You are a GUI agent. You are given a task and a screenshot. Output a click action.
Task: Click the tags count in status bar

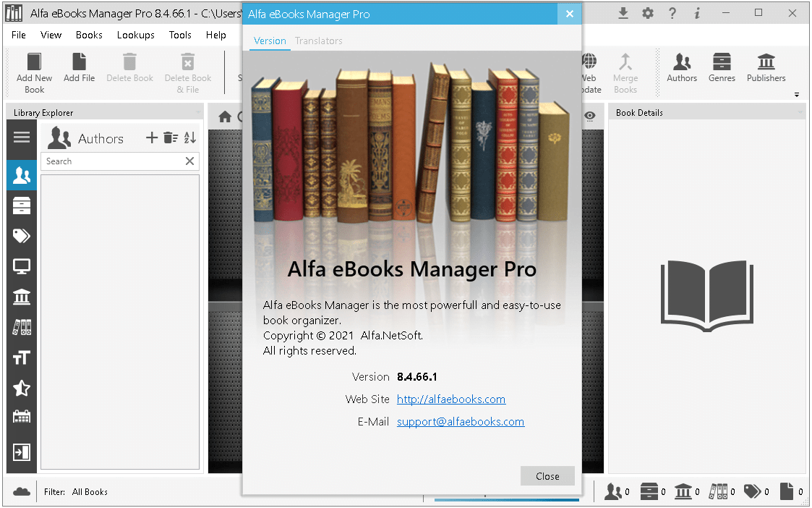[x=756, y=491]
